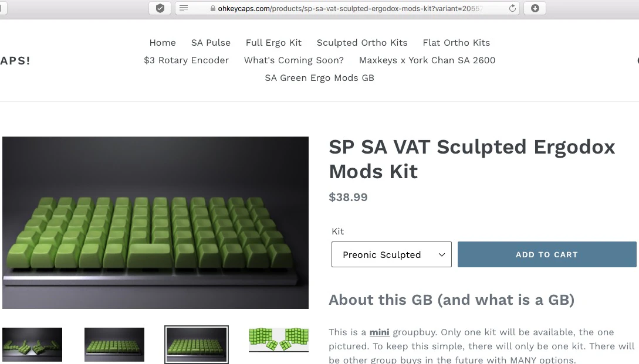Open the Reader view icon in the address bar
Screen dimensions: 639x364
coord(184,8)
